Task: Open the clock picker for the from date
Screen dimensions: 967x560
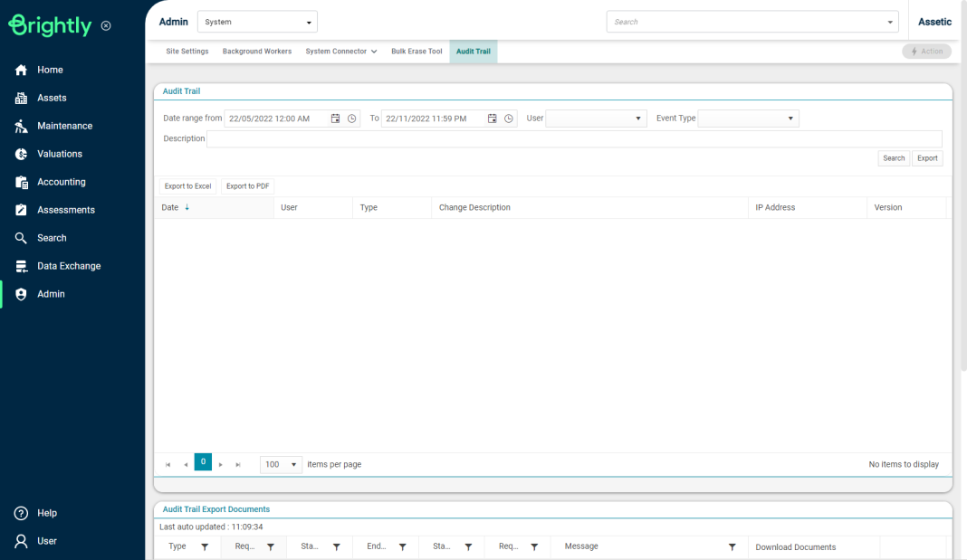Action: (351, 118)
